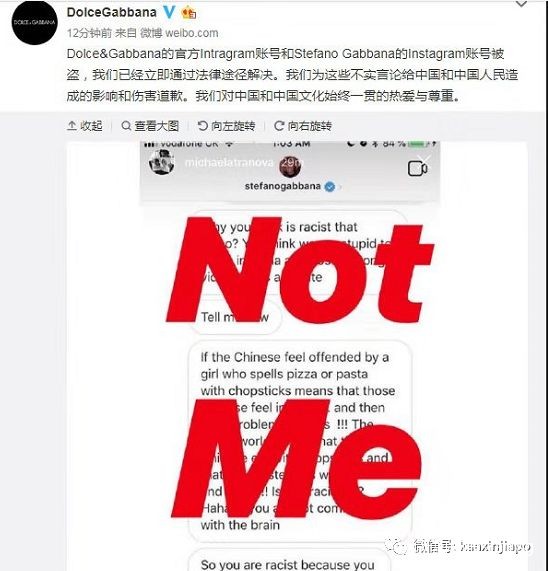Open the DolceGabbana profile avatar

34,22
